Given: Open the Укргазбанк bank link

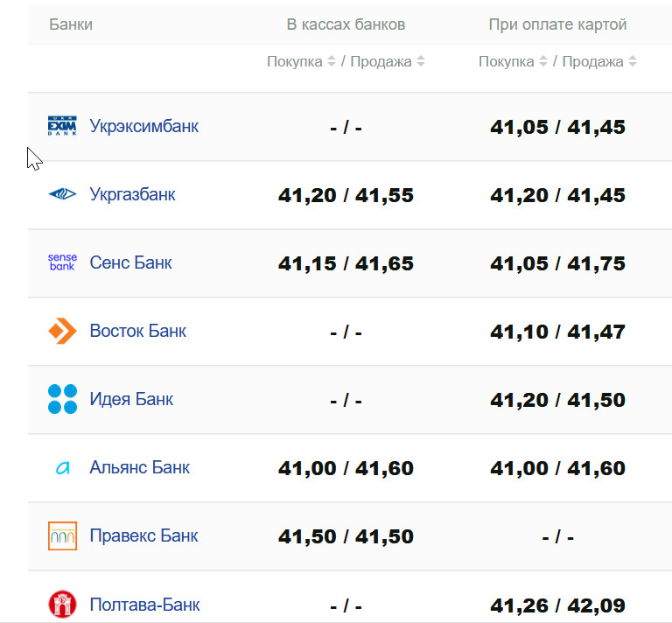Looking at the screenshot, I should click(132, 194).
